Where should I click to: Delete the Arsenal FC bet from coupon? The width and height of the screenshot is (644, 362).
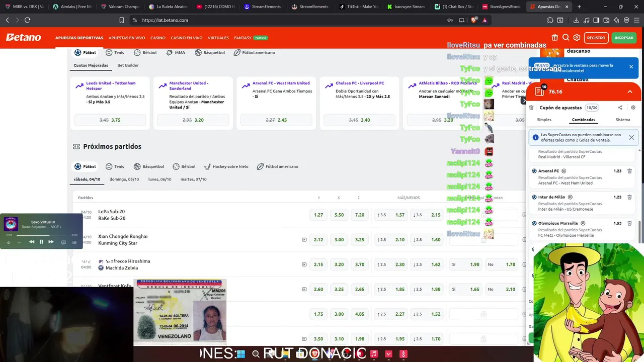tap(629, 171)
